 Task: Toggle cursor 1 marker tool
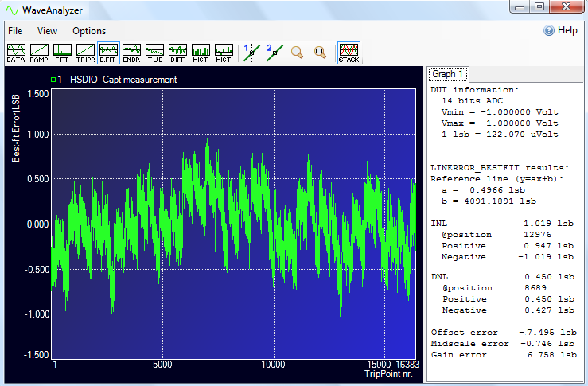pyautogui.click(x=251, y=53)
